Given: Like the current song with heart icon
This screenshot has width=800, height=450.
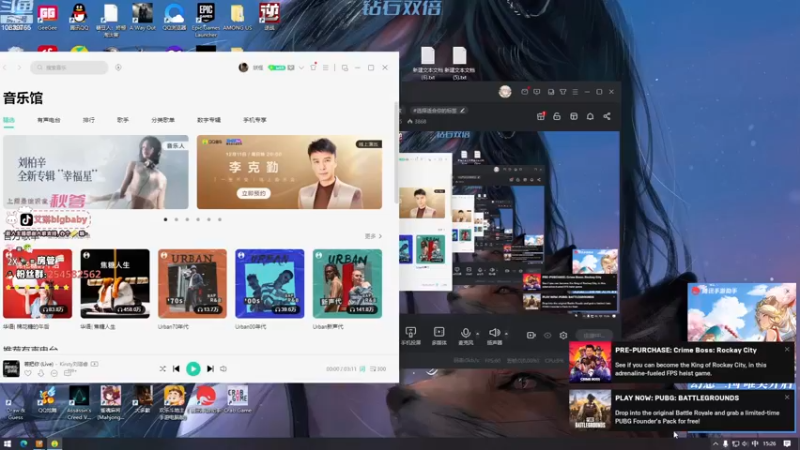Looking at the screenshot, I should point(28,373).
